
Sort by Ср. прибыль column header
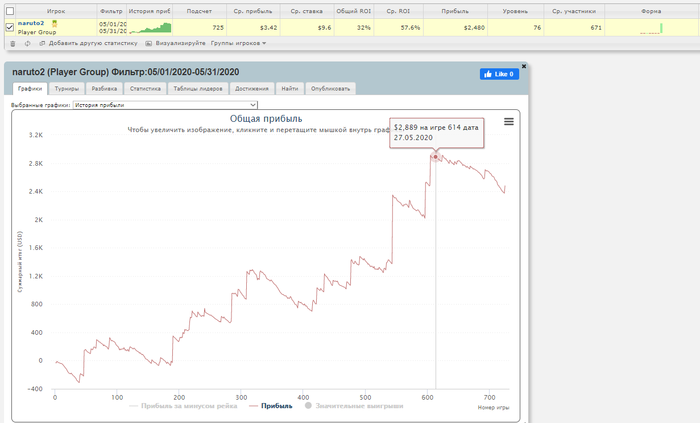point(253,11)
